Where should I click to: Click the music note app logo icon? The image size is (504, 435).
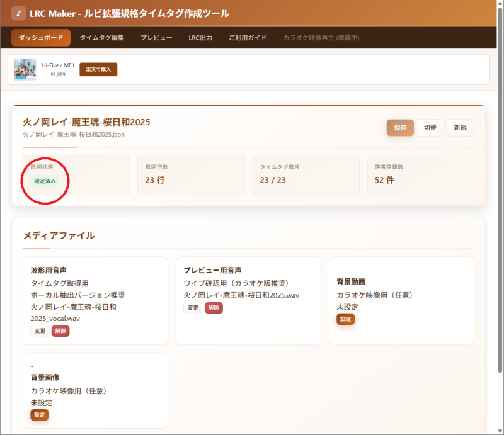click(x=19, y=13)
